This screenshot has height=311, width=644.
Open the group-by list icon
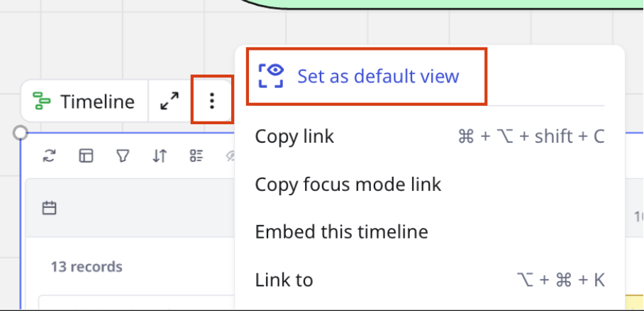[196, 156]
